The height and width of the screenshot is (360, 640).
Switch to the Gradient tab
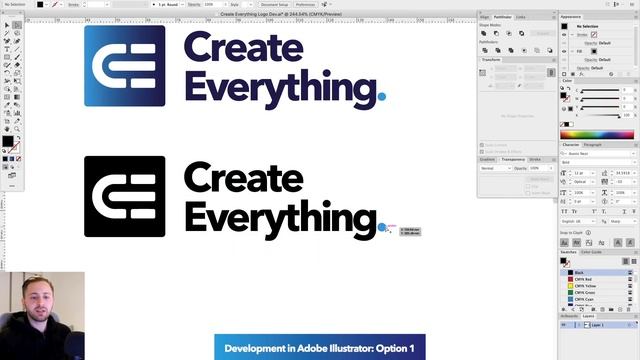coord(487,160)
